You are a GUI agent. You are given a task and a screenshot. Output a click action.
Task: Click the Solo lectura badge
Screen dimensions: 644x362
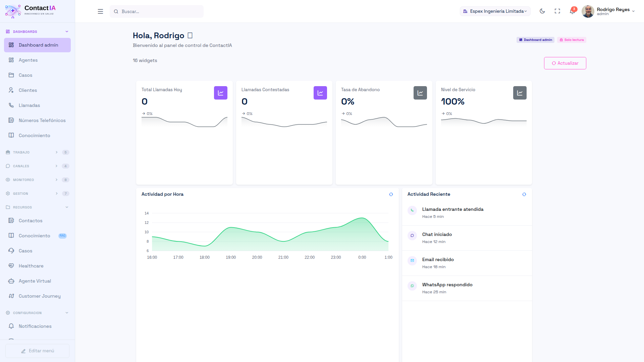(571, 40)
